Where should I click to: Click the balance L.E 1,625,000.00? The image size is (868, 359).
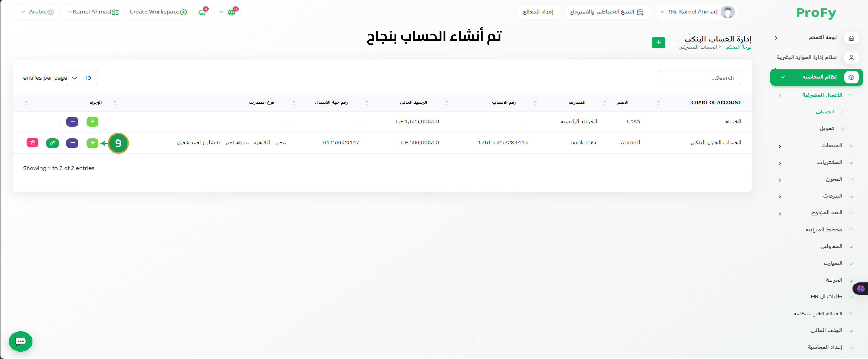tap(417, 121)
